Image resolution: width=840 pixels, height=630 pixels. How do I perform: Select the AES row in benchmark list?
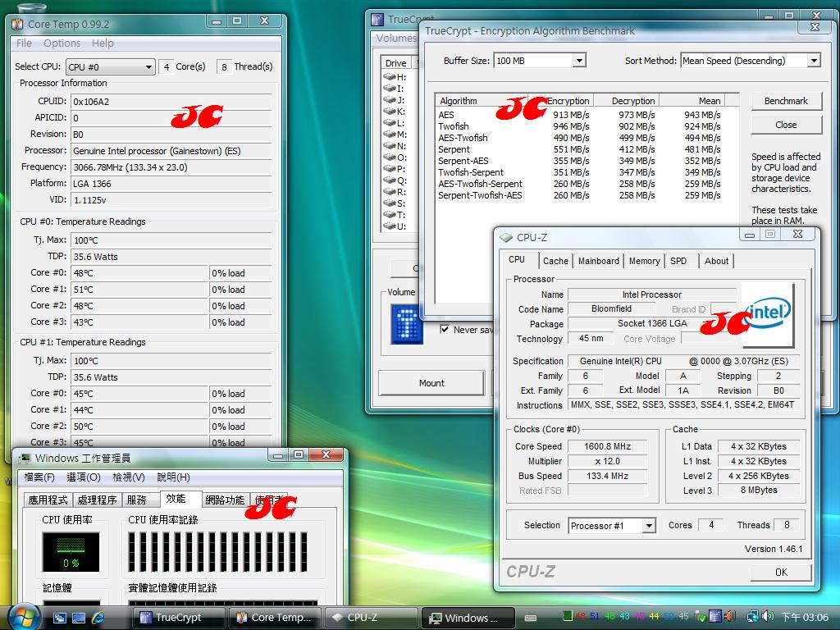pos(580,115)
